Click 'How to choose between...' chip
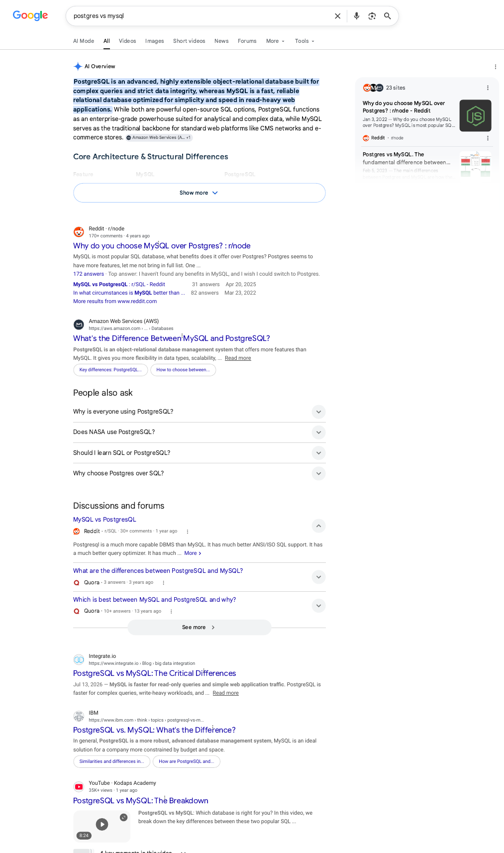504x853 pixels. point(183,370)
